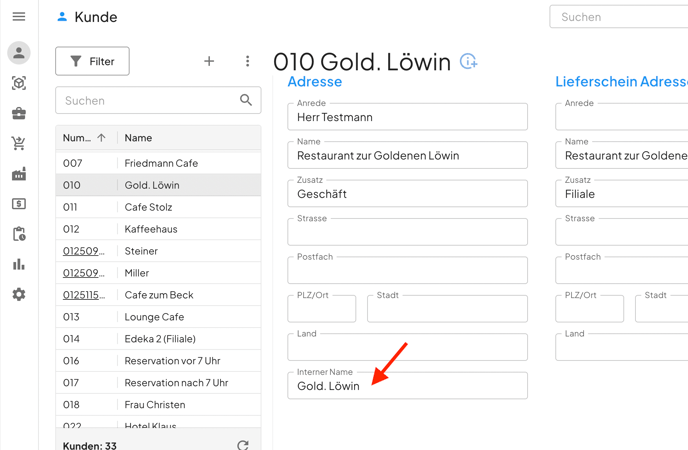
Task: Add a new customer with plus icon
Action: coord(209,61)
